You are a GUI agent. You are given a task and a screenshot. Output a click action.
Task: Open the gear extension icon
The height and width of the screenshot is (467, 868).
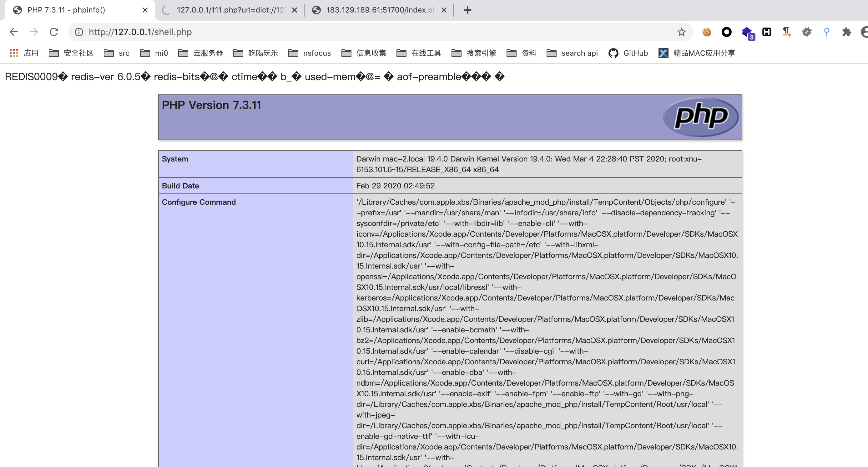[806, 32]
